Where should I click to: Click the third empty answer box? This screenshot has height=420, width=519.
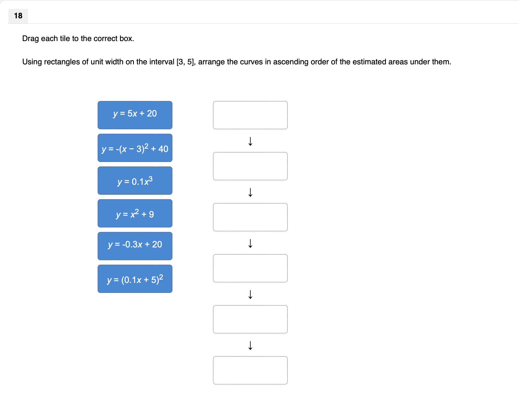point(250,217)
